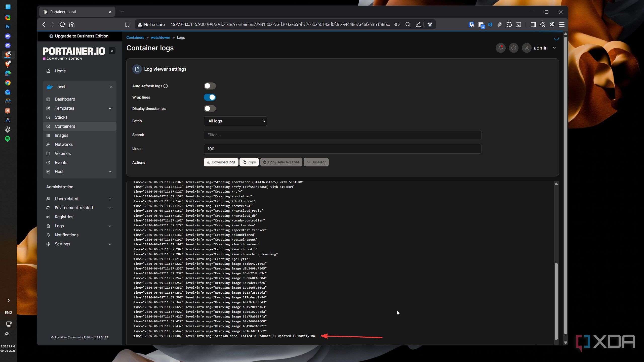Open Volumes in the sidebar
The width and height of the screenshot is (644, 362).
[x=79, y=154]
